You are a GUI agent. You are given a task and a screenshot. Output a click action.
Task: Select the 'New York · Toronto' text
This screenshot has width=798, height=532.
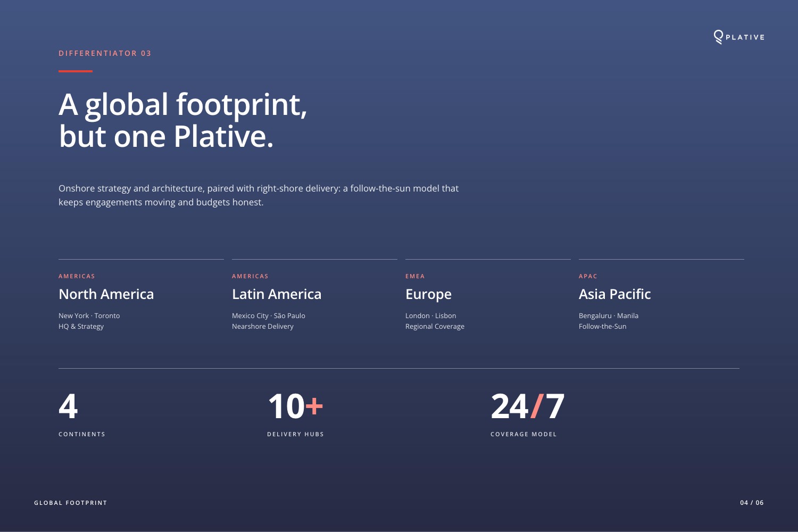click(x=89, y=315)
